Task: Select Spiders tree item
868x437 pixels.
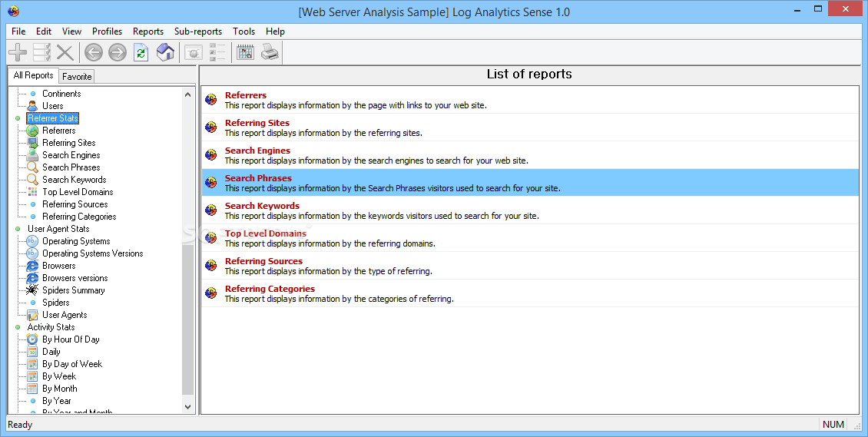Action: click(56, 303)
